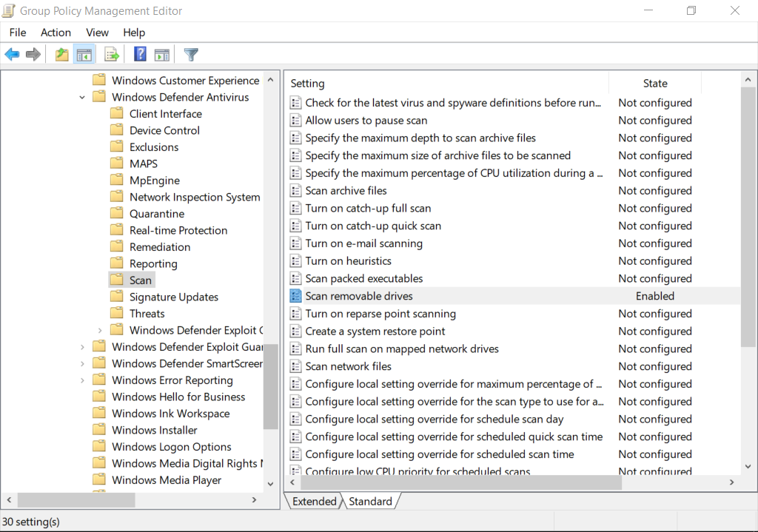Viewport: 758px width, 532px height.
Task: Select Windows Logon Options folder
Action: point(172,446)
